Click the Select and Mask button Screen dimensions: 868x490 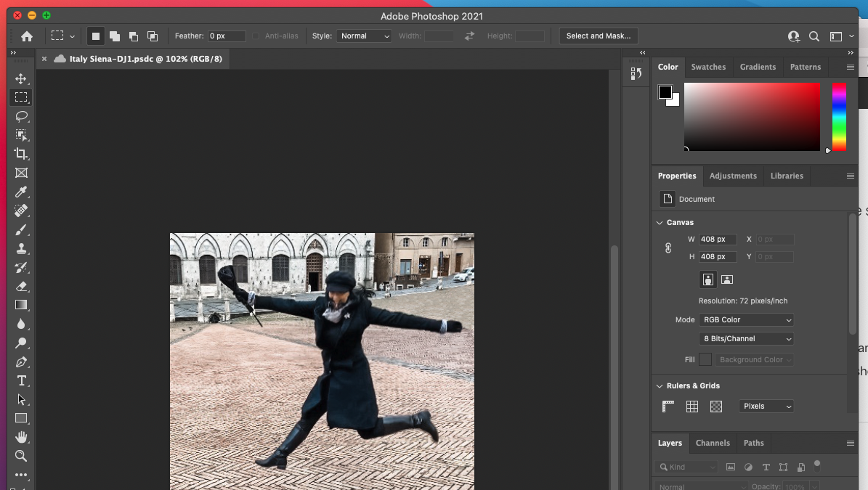[598, 36]
